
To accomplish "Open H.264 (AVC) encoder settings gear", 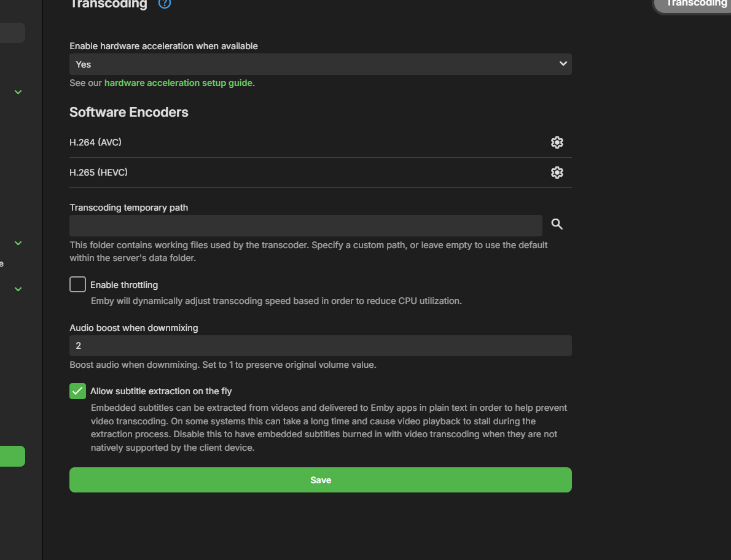I will (557, 142).
